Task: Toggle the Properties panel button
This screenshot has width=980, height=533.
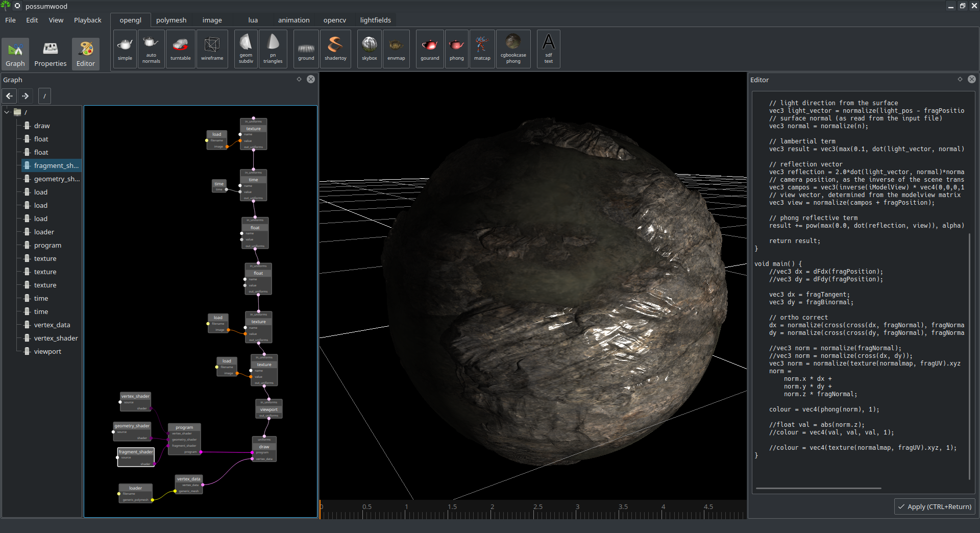Action: 50,54
